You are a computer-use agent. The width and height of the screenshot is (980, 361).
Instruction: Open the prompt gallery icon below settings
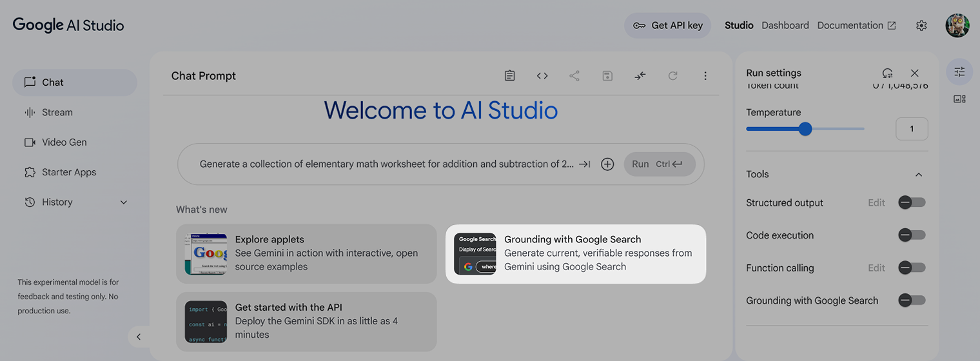click(x=959, y=99)
